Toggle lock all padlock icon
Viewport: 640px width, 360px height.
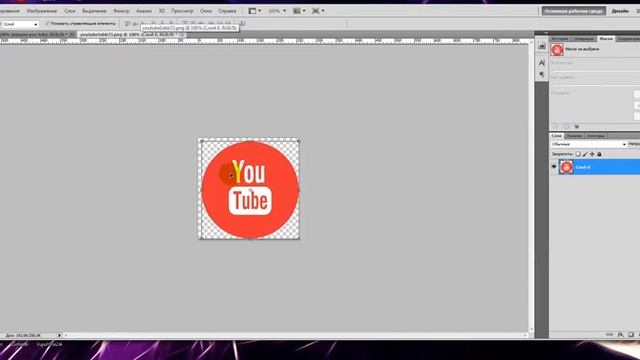click(x=599, y=154)
